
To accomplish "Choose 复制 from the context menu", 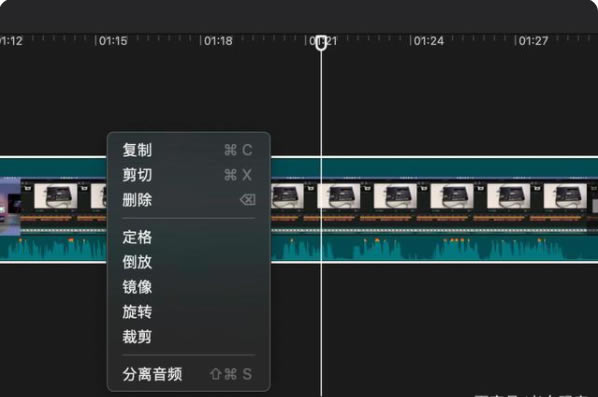I will point(189,150).
